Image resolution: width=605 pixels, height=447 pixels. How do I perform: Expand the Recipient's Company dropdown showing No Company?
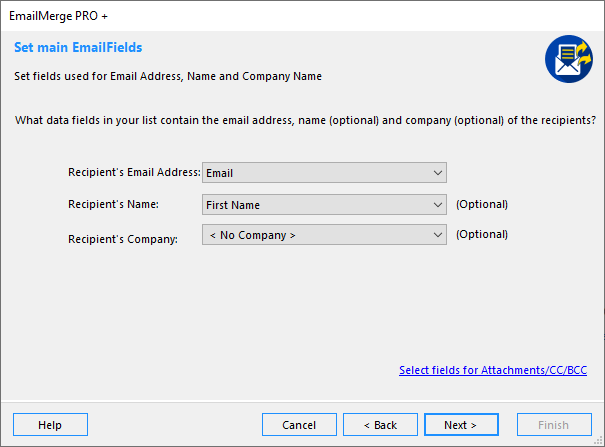pyautogui.click(x=324, y=234)
